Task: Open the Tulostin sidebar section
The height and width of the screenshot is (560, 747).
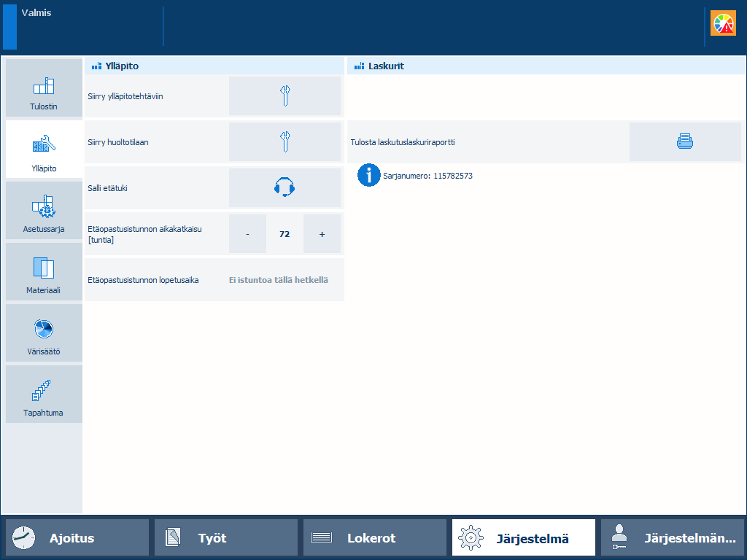Action: pyautogui.click(x=44, y=88)
